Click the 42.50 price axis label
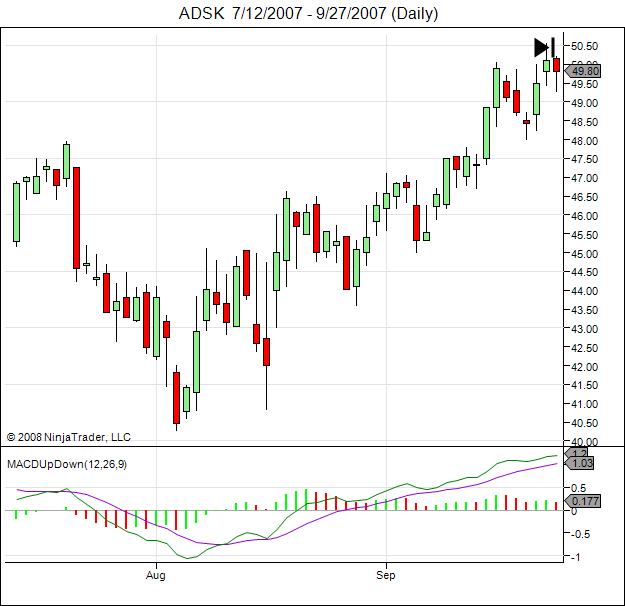This screenshot has width=625, height=606. tap(584, 348)
